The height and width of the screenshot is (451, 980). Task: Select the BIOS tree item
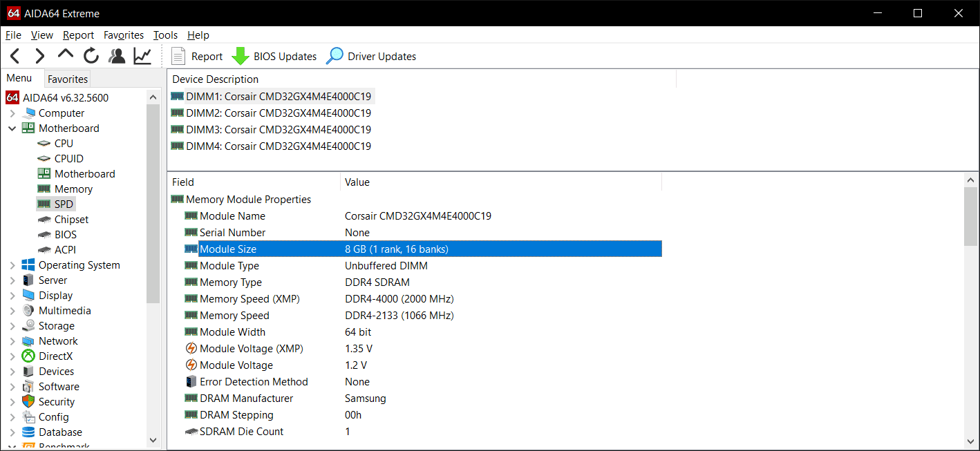[66, 235]
